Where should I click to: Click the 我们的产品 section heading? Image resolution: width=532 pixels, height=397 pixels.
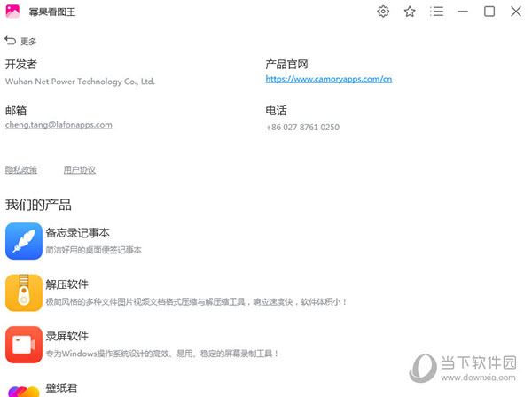(38, 205)
